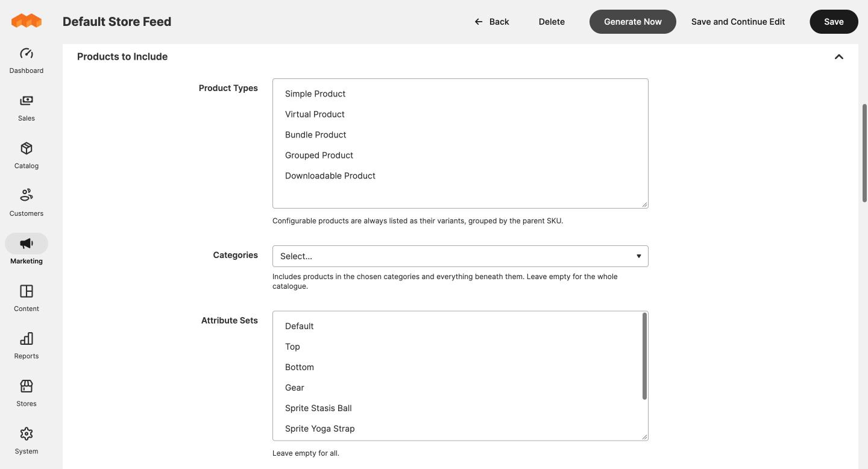868x469 pixels.
Task: Open the Stores menu
Action: (x=27, y=394)
